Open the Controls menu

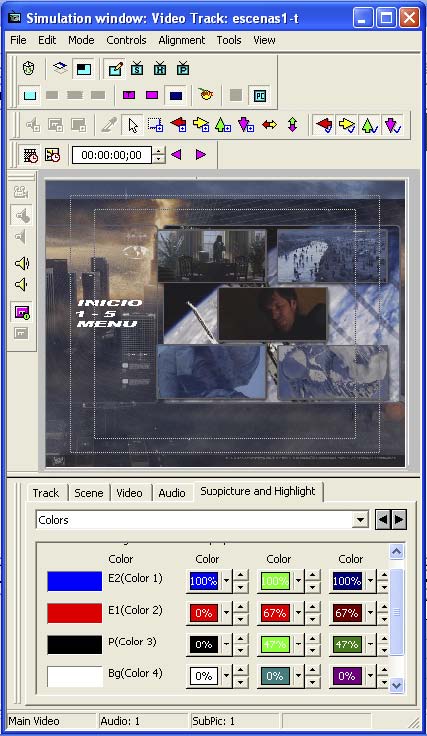[x=126, y=40]
